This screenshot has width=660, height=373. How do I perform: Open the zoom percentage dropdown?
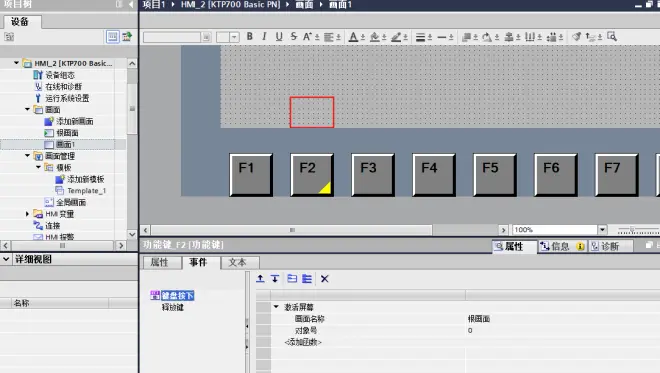pos(602,229)
